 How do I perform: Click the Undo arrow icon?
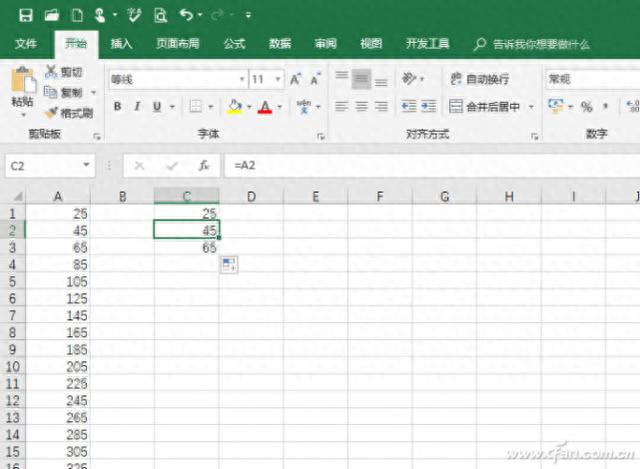click(186, 15)
